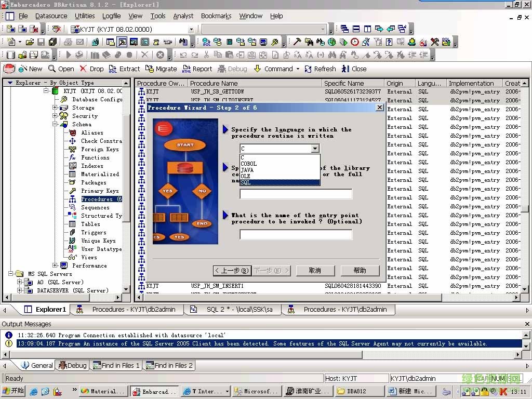
Task: Click the Report toolbar icon
Action: (186, 69)
